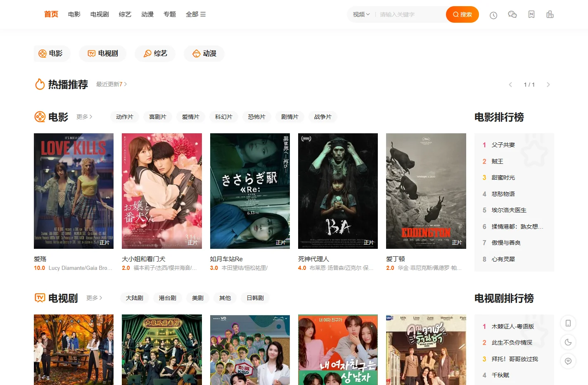Screen dimensions: 588x385
Task: Click the 电影 category pill with reel icon
Action: [52, 54]
